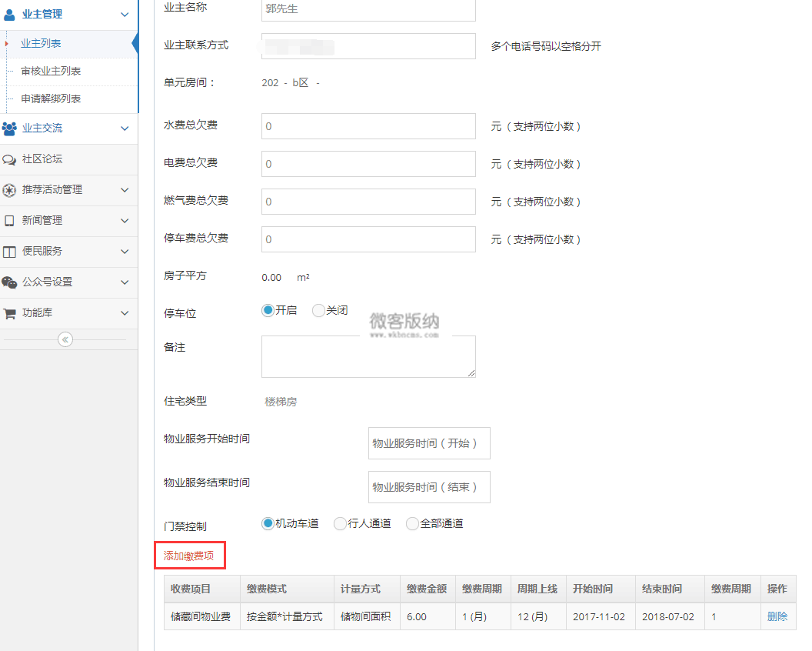Screen dimensions: 812x651
Task: Click the 物业服务开始时间 date field
Action: tap(428, 443)
